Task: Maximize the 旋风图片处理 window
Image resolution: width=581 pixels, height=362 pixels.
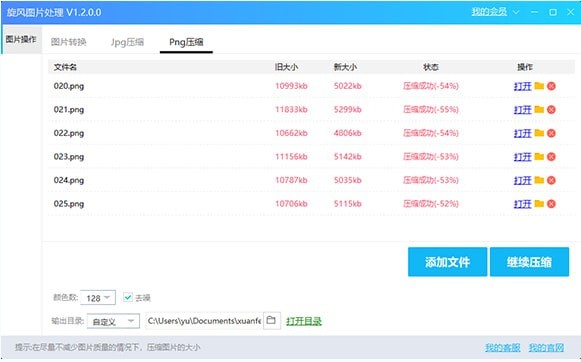Action: (553, 12)
